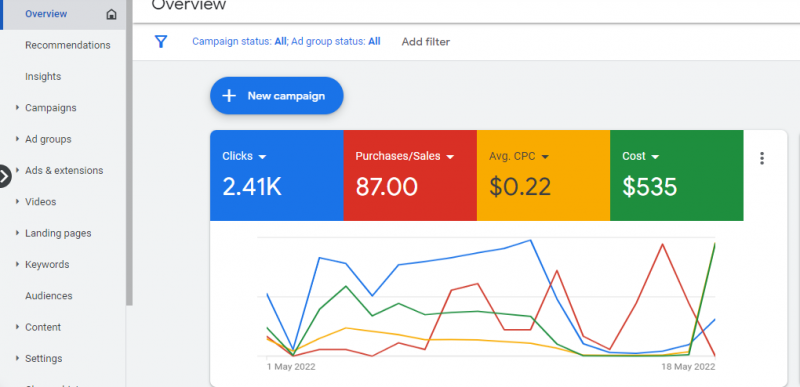Select the yellow Avg. CPC scorecard tile
Screen dimensions: 800x387
(543, 175)
